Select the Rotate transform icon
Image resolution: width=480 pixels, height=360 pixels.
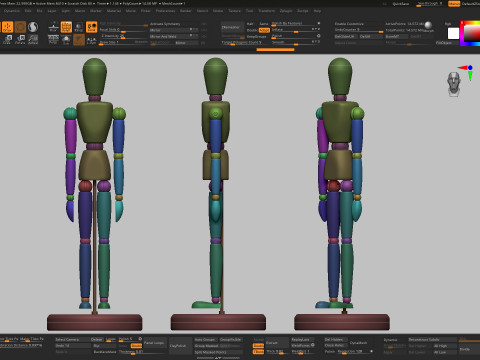click(x=20, y=40)
